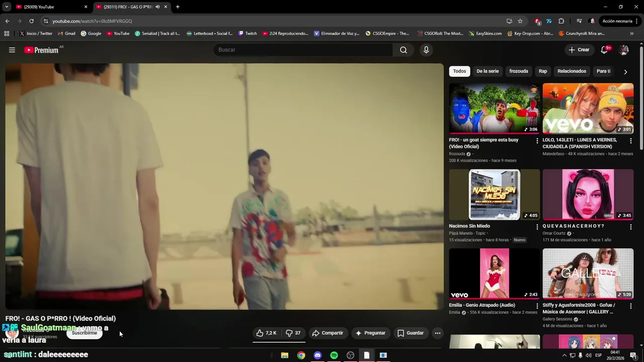This screenshot has width=644, height=362.
Task: Open the YouTube guide hamburger menu
Action: tap(12, 50)
